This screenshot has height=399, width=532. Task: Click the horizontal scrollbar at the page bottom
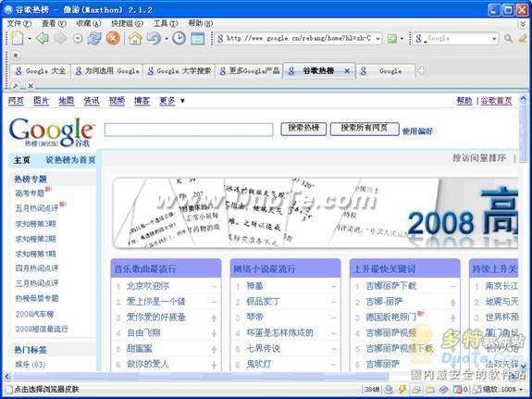tap(200, 376)
